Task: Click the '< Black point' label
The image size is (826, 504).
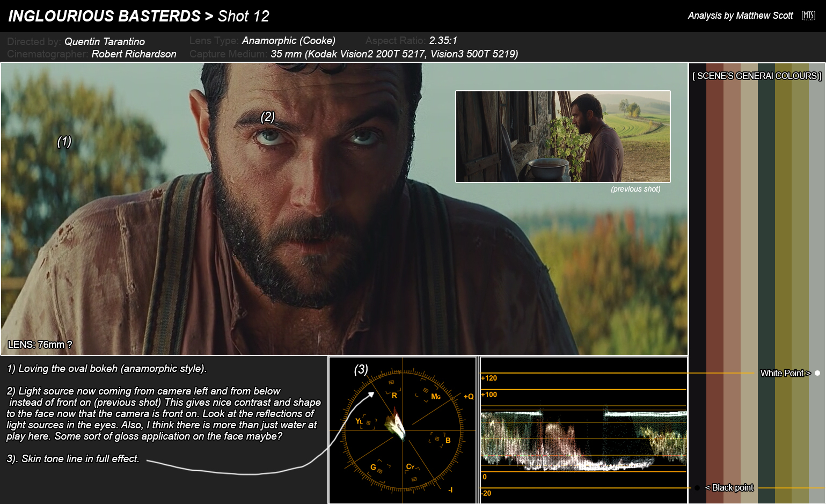Action: (729, 487)
